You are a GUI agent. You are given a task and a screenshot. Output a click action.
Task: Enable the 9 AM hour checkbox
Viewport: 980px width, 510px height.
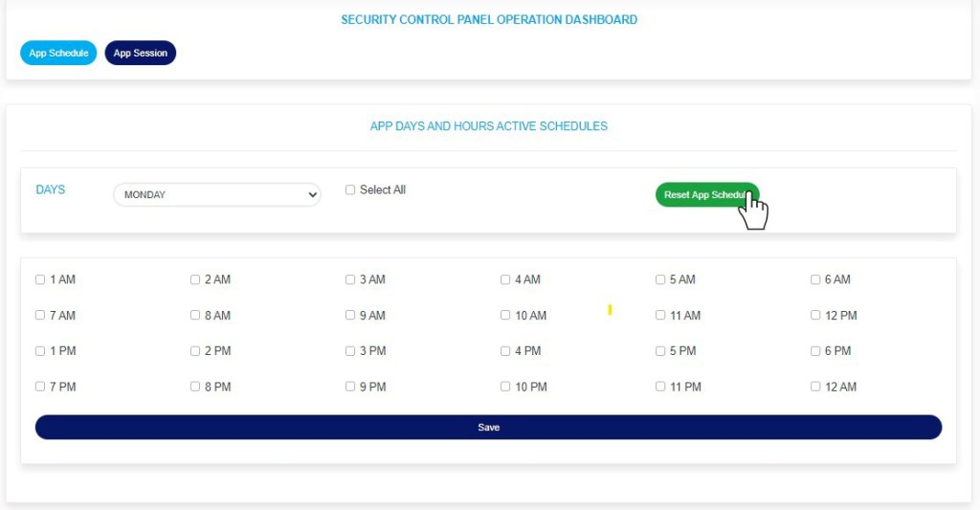[350, 316]
